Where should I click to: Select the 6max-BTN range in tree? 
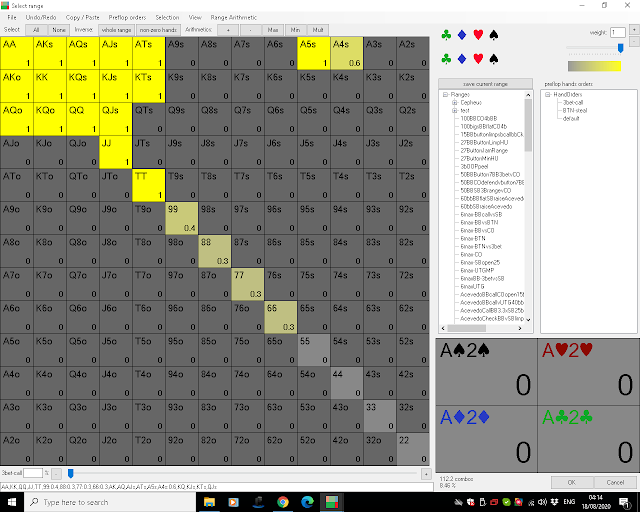[473, 238]
